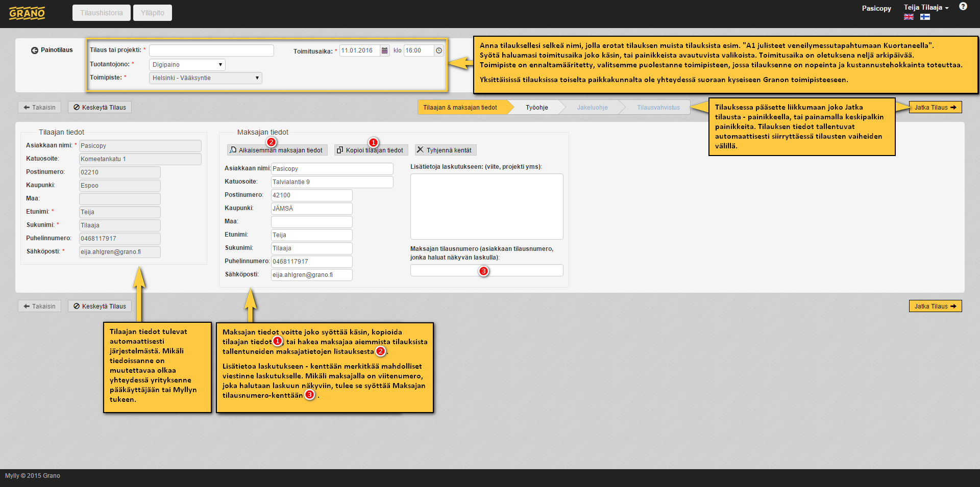Expand the Tuotantojono dropdown
Screen dimensions: 980x487
(187, 65)
